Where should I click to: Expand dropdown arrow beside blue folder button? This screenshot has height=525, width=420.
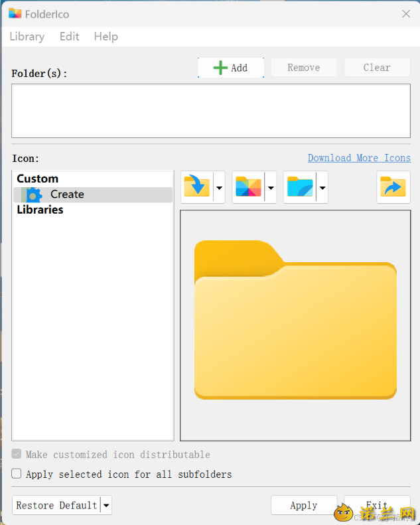[322, 187]
